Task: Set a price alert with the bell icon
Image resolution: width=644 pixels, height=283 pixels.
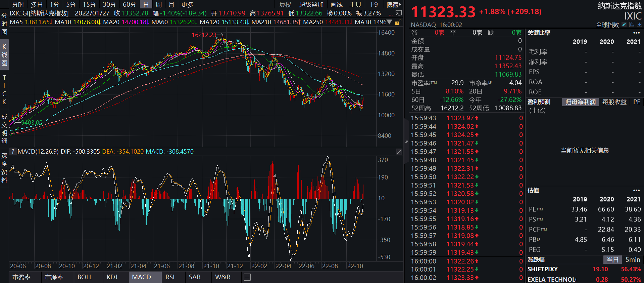Action: point(632,25)
